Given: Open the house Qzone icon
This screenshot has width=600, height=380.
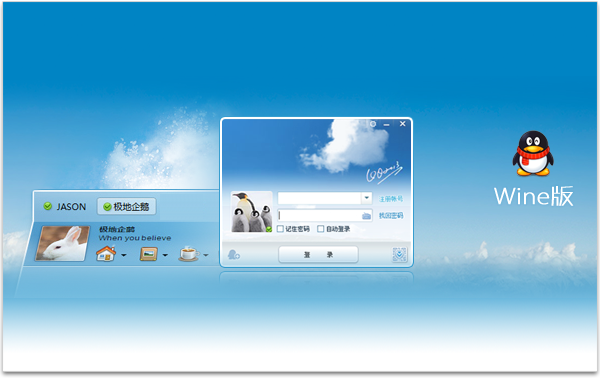Looking at the screenshot, I should [106, 254].
